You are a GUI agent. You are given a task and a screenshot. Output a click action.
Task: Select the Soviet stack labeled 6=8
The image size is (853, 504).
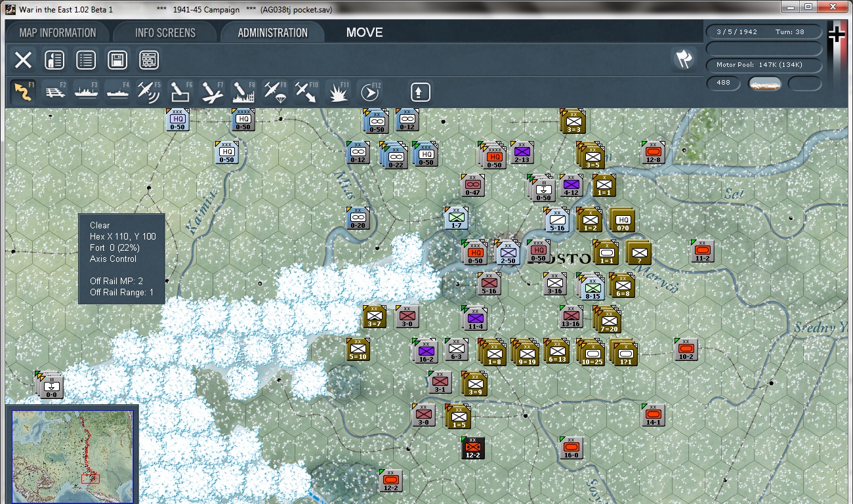tap(622, 286)
